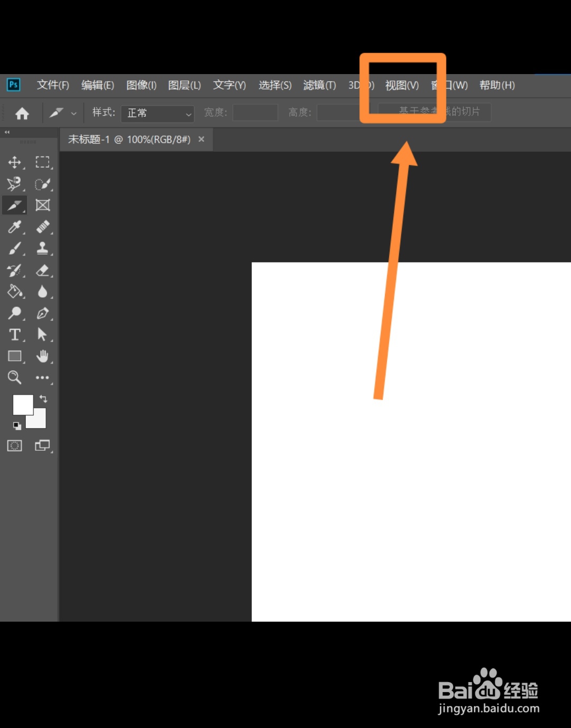The image size is (571, 728).
Task: Select the Horizontal Type tool
Action: tap(15, 335)
